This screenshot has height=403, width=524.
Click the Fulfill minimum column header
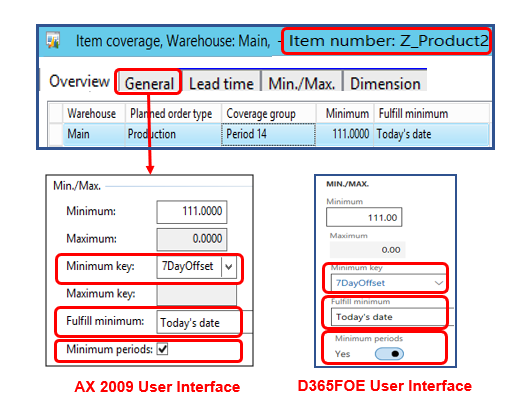coord(431,114)
